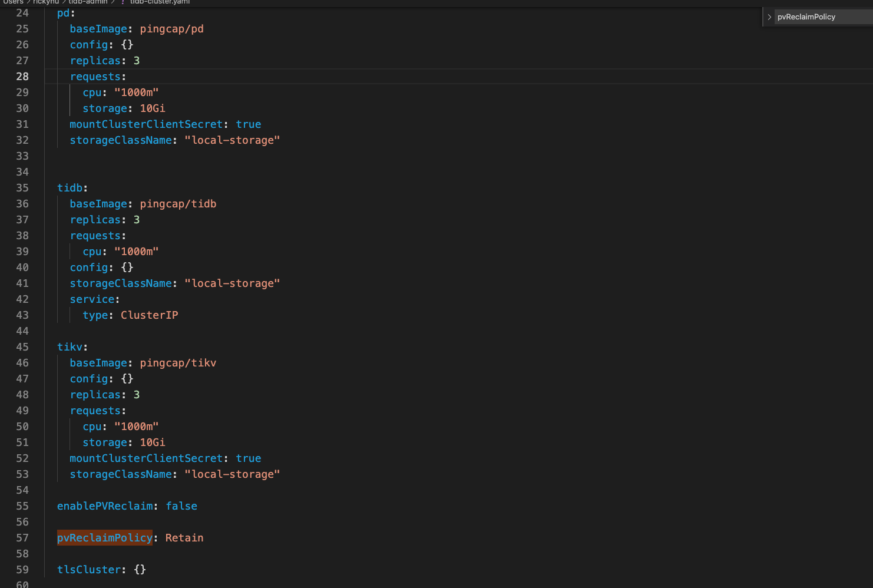Viewport: 873px width, 588px height.
Task: Click line number 33 in the gutter
Action: [x=22, y=156]
